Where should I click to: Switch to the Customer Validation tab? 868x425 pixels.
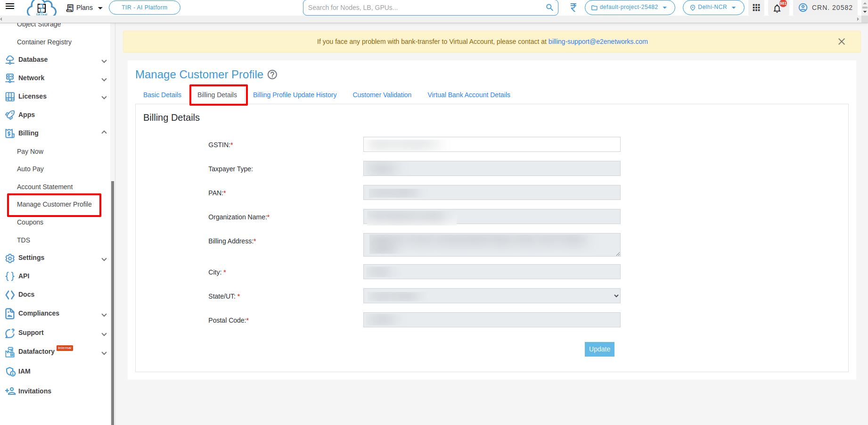pos(382,95)
